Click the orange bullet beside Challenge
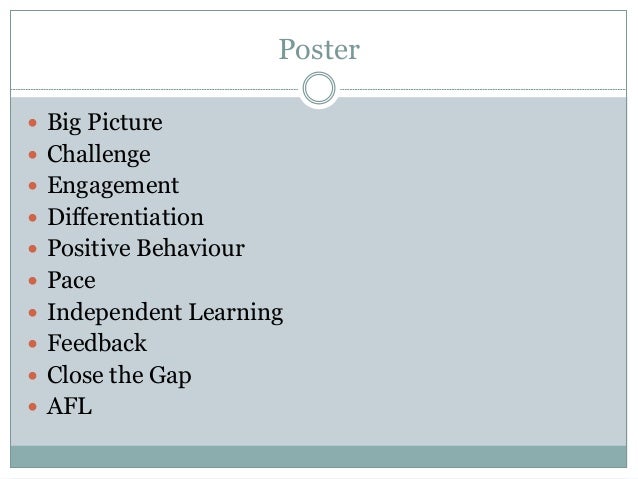 33,155
